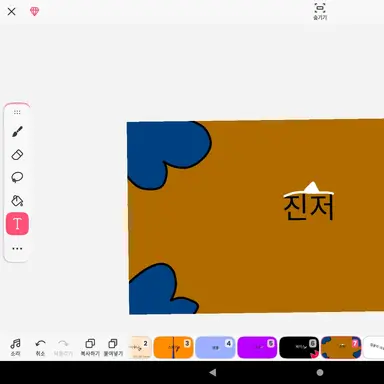This screenshot has height=384, width=384.
Task: Open black frame 6 thumbnail
Action: (299, 347)
